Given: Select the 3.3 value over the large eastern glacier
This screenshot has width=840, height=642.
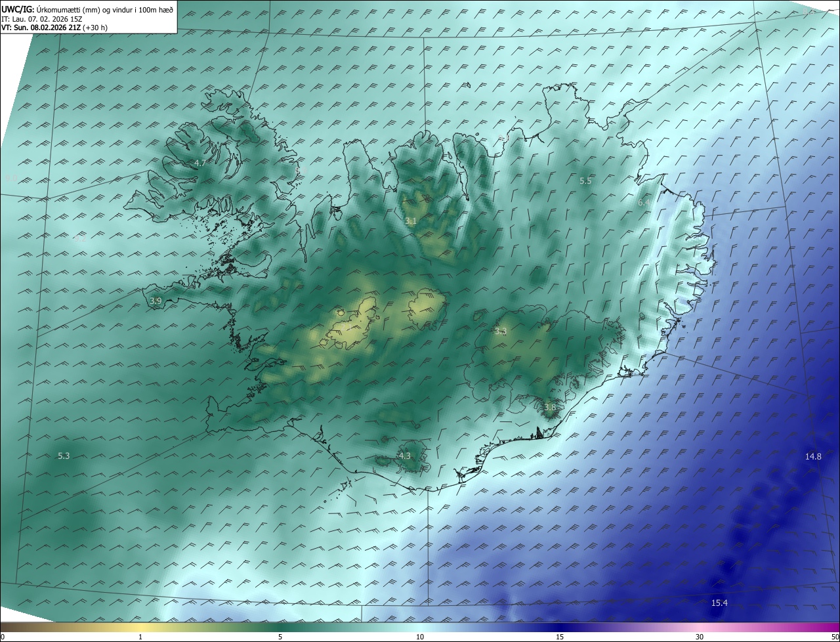Looking at the screenshot, I should point(501,331).
